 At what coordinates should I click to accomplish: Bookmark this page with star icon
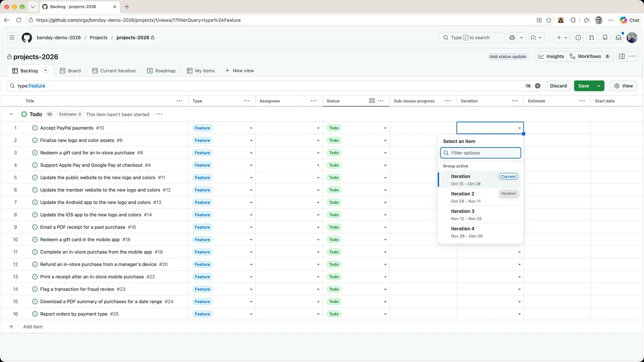pos(549,20)
